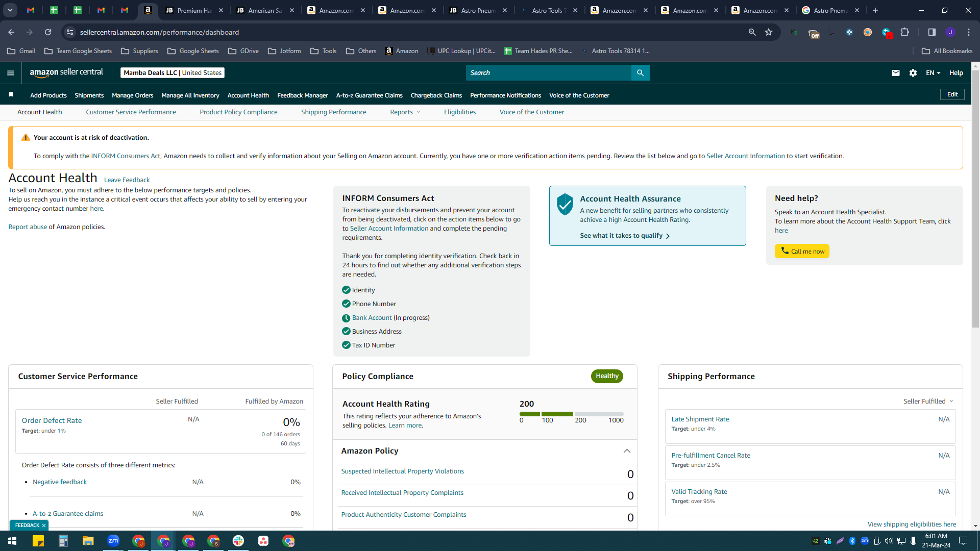The height and width of the screenshot is (551, 980).
Task: Open the browser zoom magnifier icon
Action: tap(752, 32)
